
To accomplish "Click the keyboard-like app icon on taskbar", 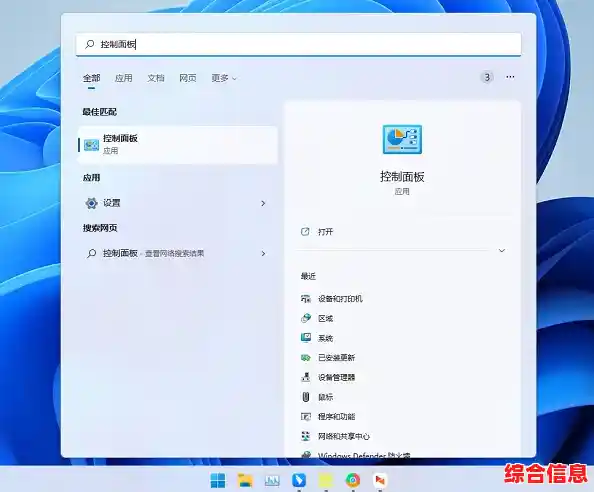I will pos(272,481).
